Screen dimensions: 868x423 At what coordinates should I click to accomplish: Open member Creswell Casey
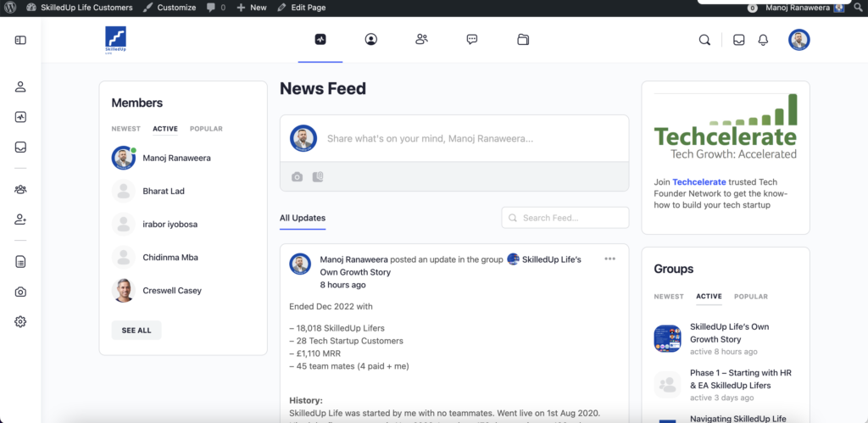tap(172, 291)
